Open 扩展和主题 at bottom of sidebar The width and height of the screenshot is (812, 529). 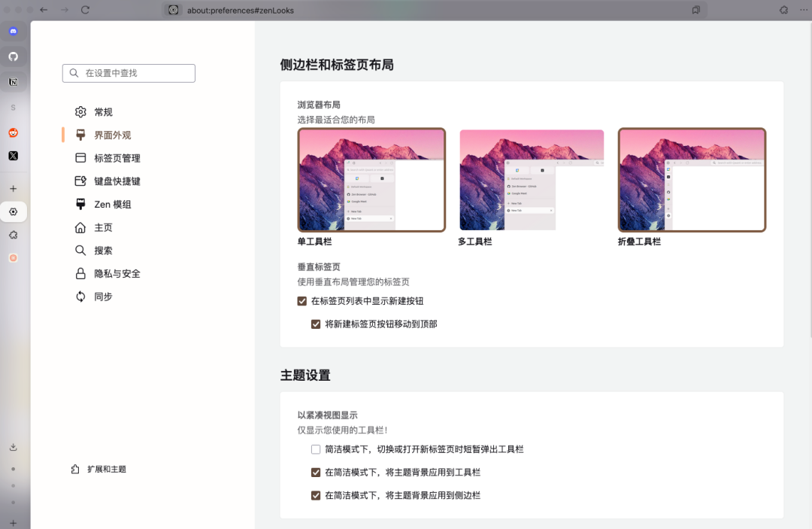(106, 469)
